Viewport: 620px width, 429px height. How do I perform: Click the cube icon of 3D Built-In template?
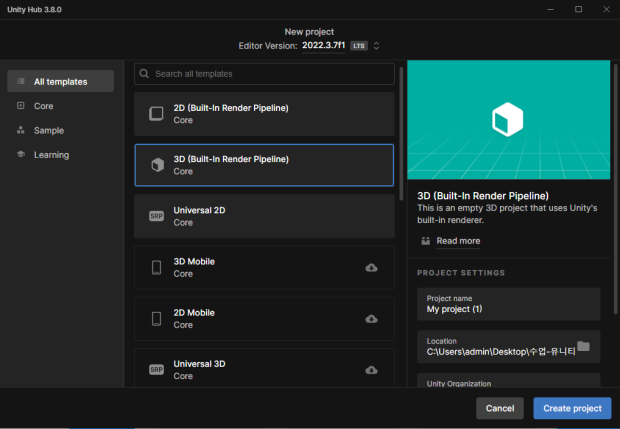point(157,165)
